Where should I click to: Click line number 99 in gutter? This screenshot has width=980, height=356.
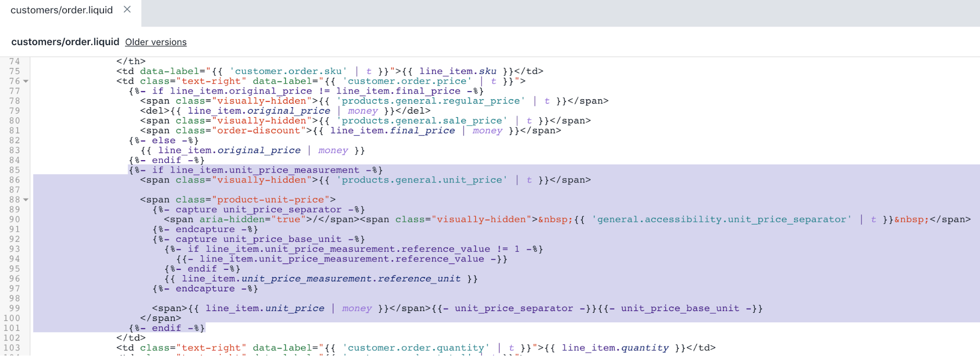coord(15,309)
